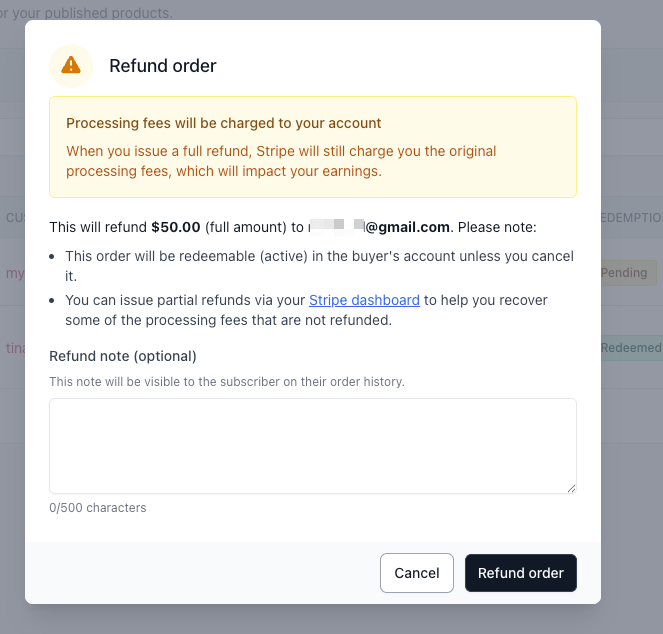Click the 'tina' customer link at left
The image size is (663, 634).
pos(15,348)
